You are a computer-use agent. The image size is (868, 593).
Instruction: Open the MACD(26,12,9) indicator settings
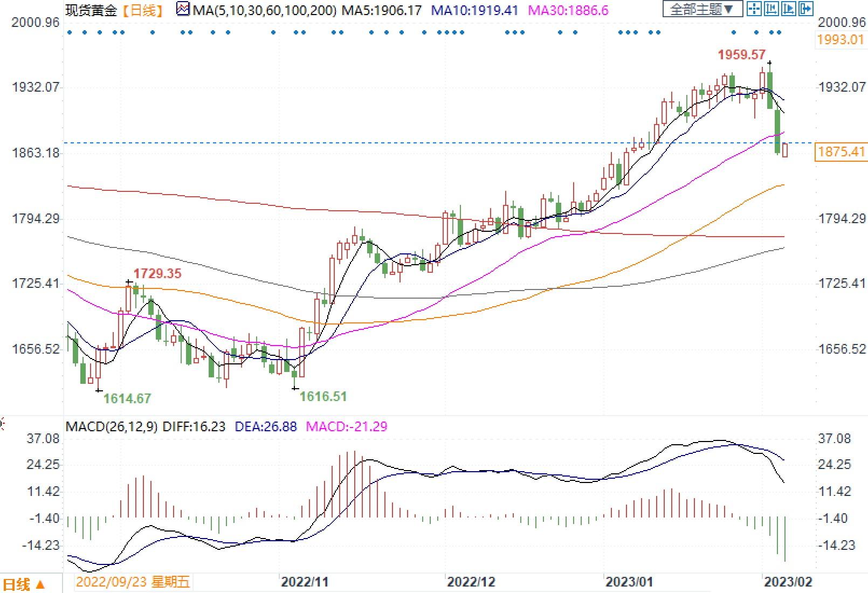[112, 427]
